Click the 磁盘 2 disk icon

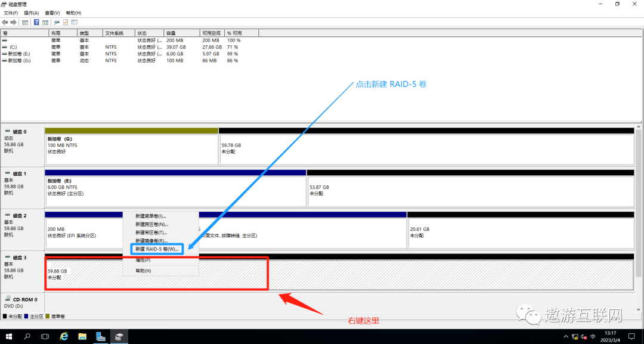7,215
